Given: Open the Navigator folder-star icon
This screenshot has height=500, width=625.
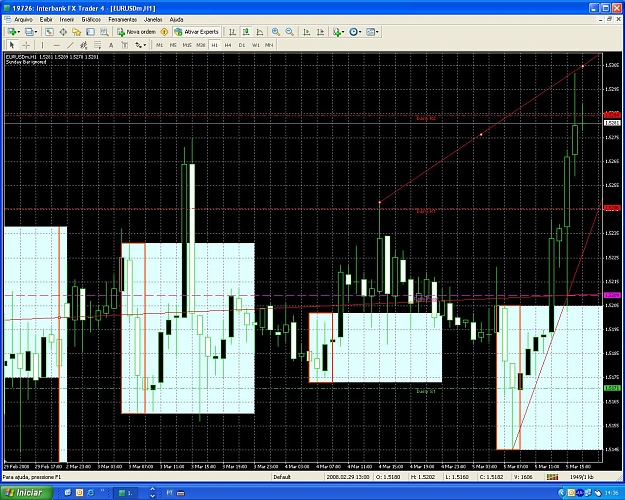Looking at the screenshot, I should pos(77,32).
